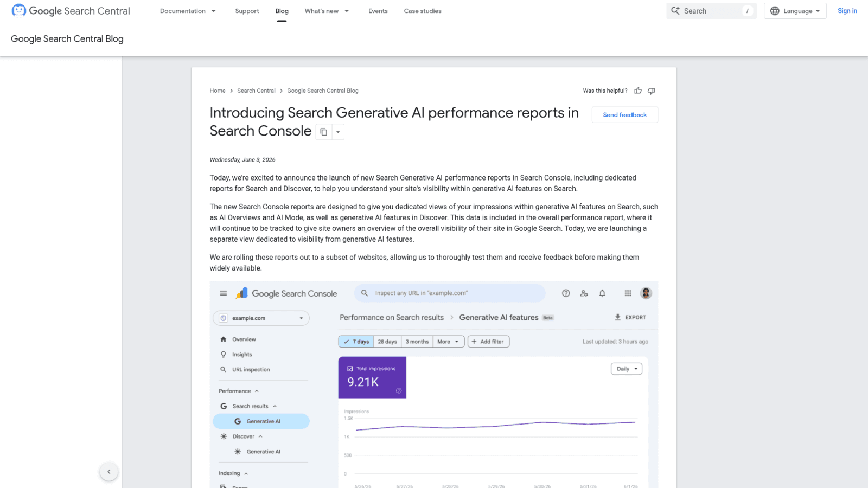Collapse the Performance section
868x488 pixels.
257,391
